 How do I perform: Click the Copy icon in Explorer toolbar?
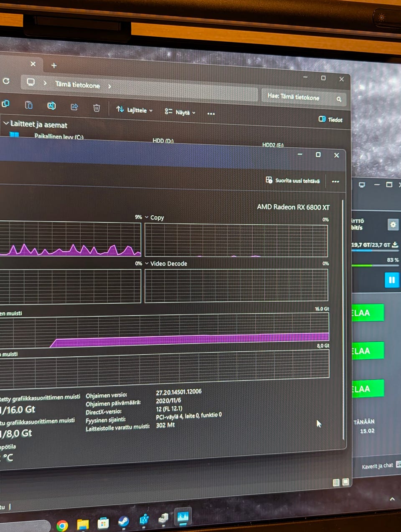[5, 104]
